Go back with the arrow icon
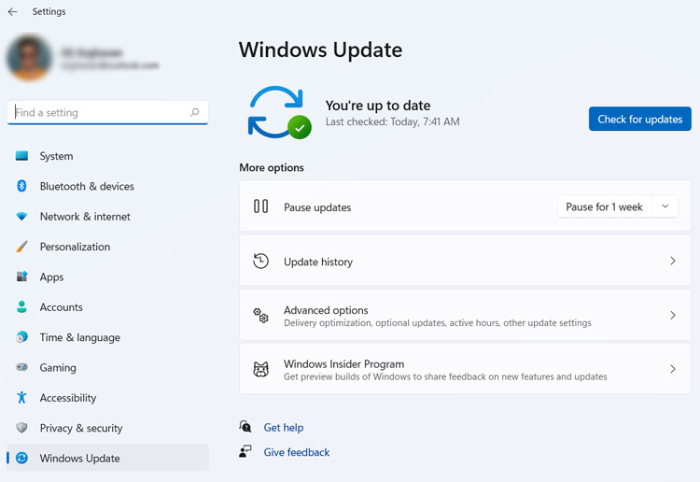Viewport: 700px width, 482px height. (12, 12)
